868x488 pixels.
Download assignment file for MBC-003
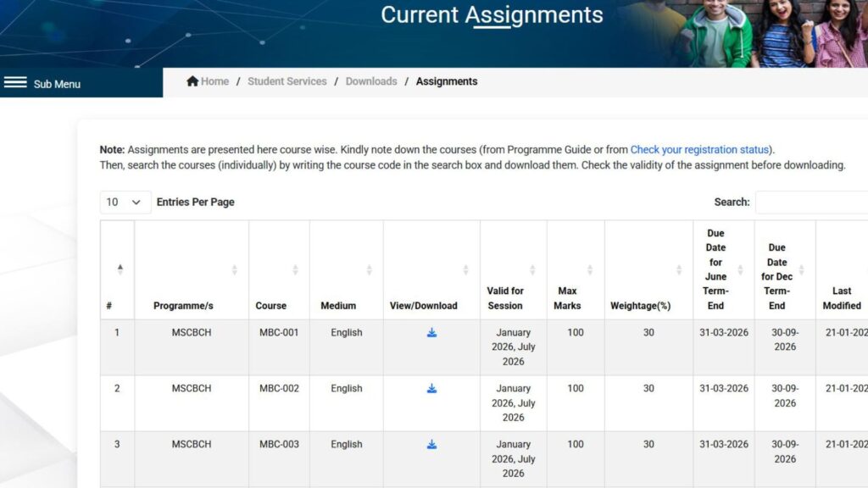[431, 444]
